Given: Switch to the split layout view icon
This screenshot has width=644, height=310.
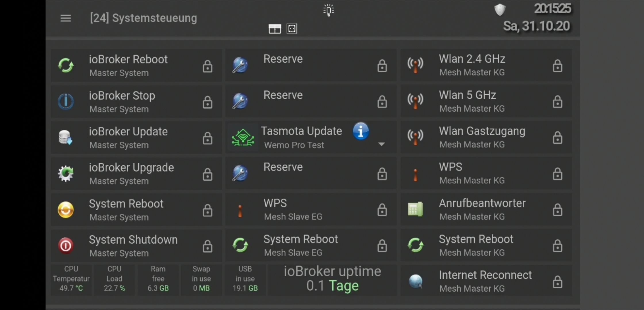Looking at the screenshot, I should (x=275, y=29).
